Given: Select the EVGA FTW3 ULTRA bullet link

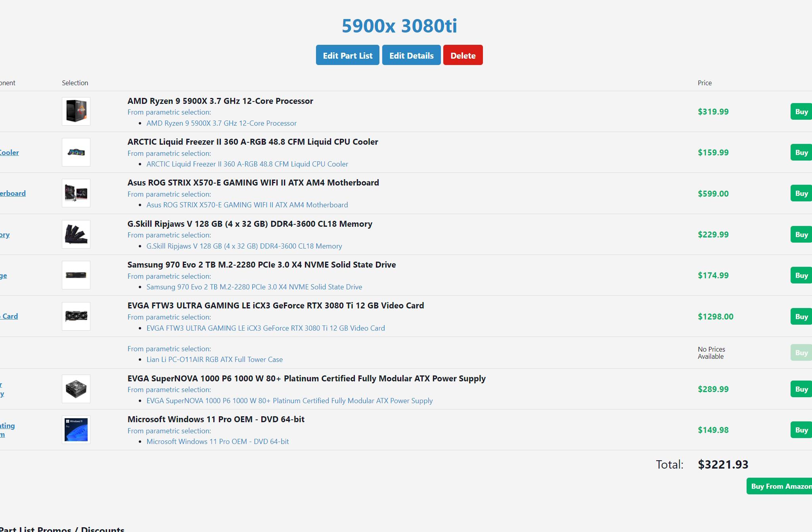Looking at the screenshot, I should (x=266, y=328).
